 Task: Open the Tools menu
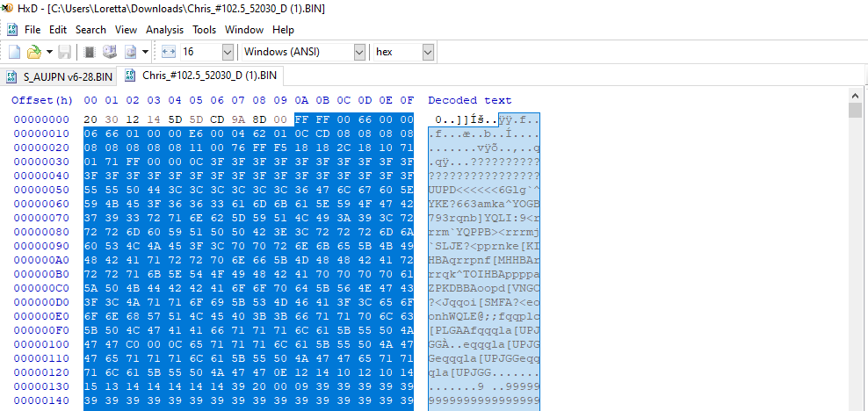[x=205, y=30]
